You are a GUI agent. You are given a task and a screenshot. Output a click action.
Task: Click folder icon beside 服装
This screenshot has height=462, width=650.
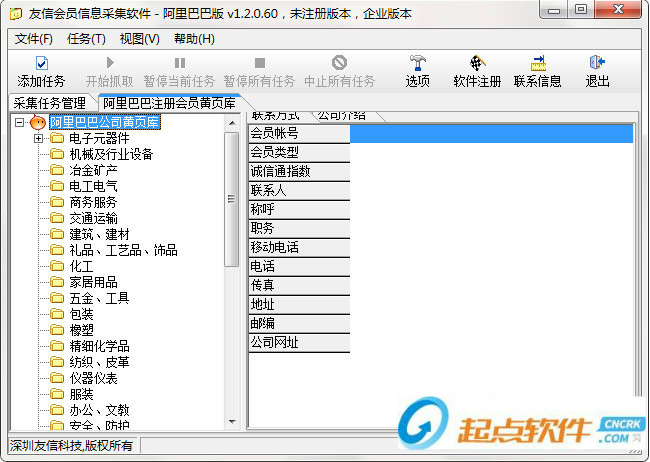coord(57,394)
